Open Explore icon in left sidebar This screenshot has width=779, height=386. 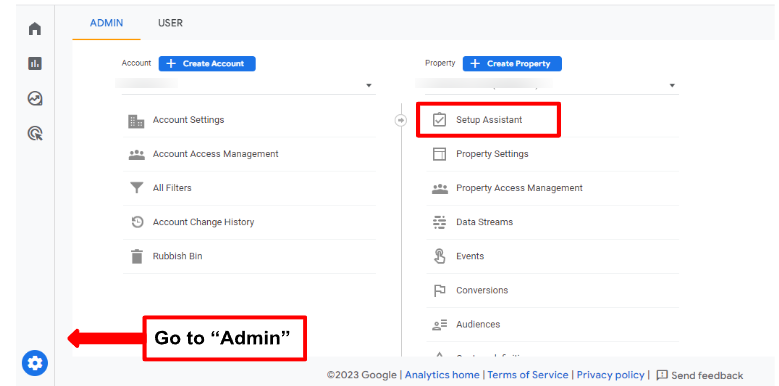click(35, 98)
